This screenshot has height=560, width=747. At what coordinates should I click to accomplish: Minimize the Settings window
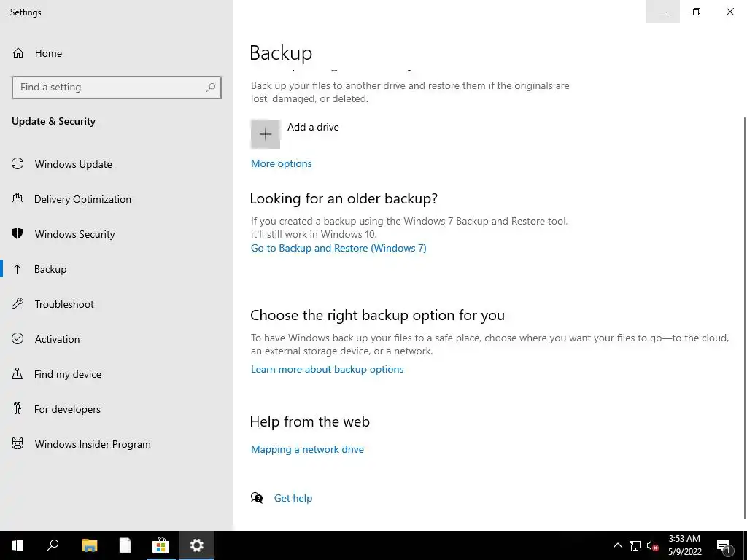(662, 12)
